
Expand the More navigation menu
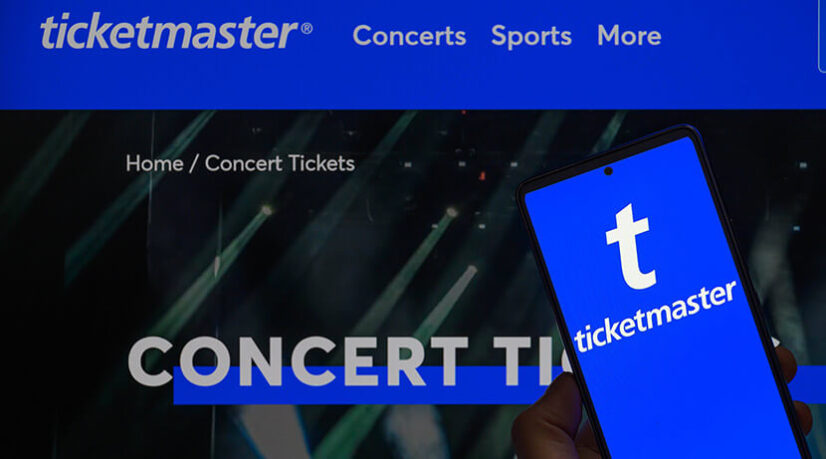pyautogui.click(x=629, y=36)
